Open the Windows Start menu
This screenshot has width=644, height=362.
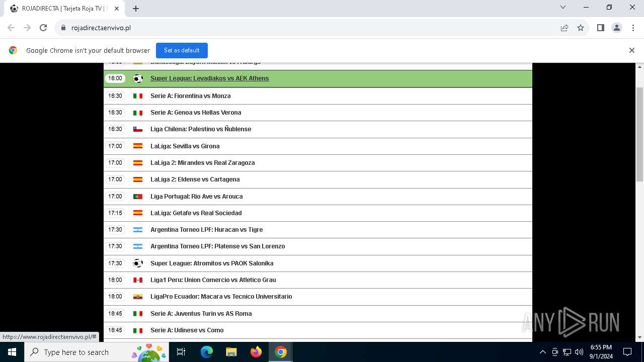point(12,352)
